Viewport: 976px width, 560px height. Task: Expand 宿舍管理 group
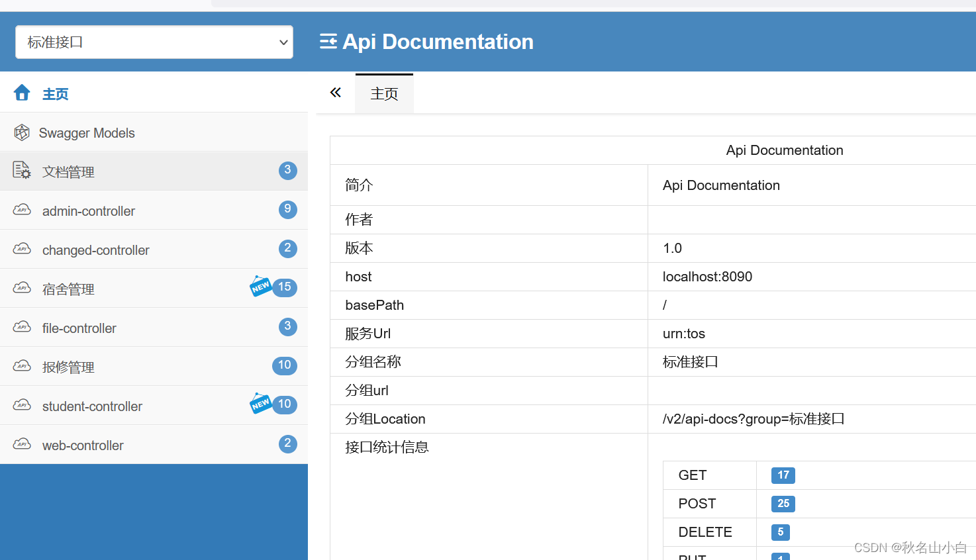pos(154,289)
